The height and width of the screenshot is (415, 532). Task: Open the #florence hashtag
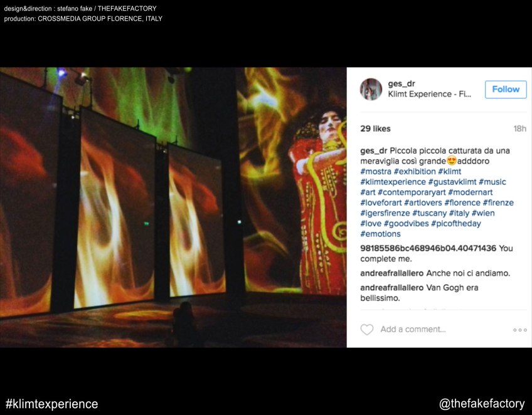click(462, 202)
